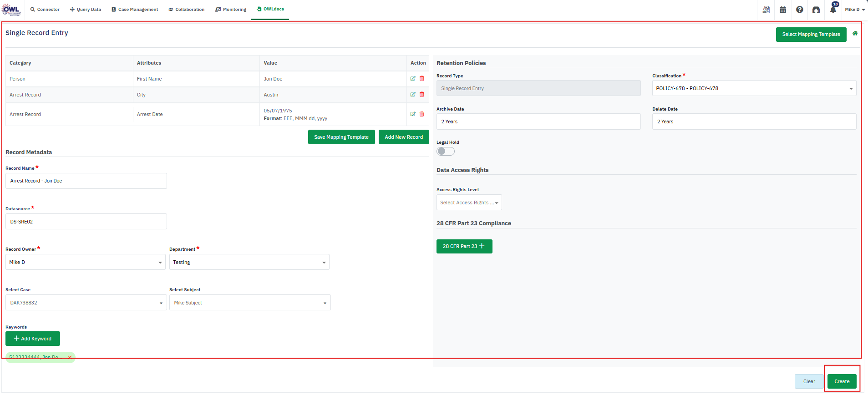Go to home via green house icon
This screenshot has width=868, height=395.
(x=855, y=33)
